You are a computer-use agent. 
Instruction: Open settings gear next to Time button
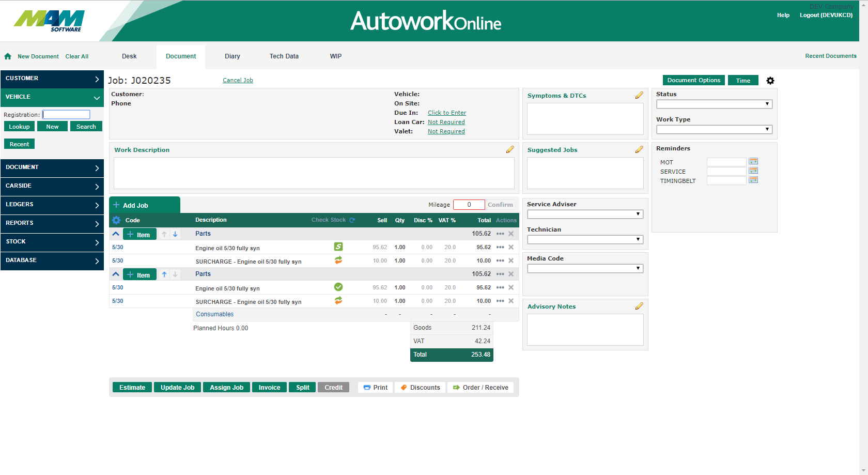pyautogui.click(x=770, y=81)
